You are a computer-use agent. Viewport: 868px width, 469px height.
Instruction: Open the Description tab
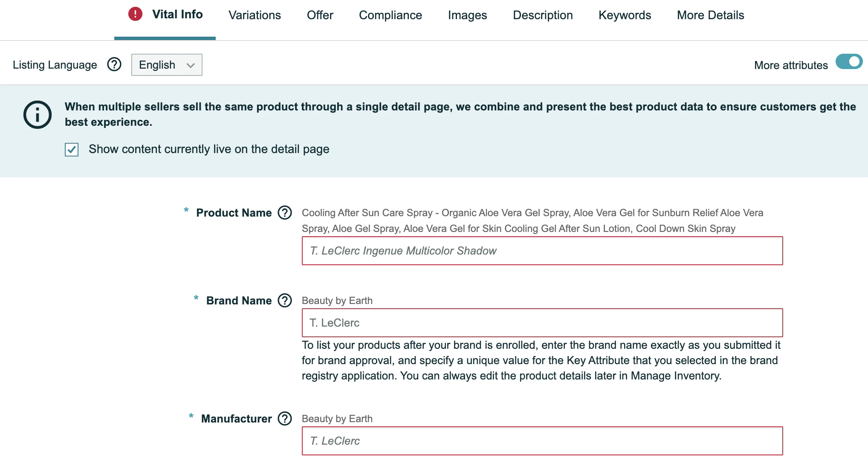coord(543,15)
